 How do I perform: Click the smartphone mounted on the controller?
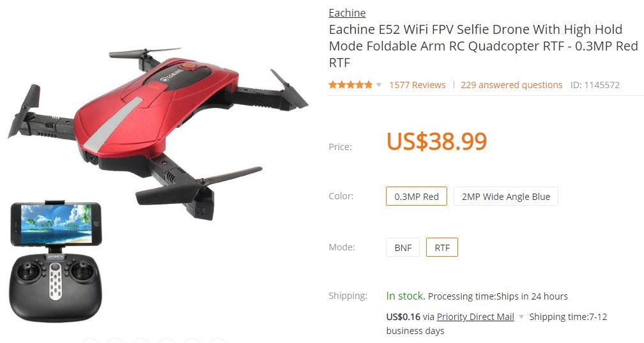pyautogui.click(x=56, y=224)
